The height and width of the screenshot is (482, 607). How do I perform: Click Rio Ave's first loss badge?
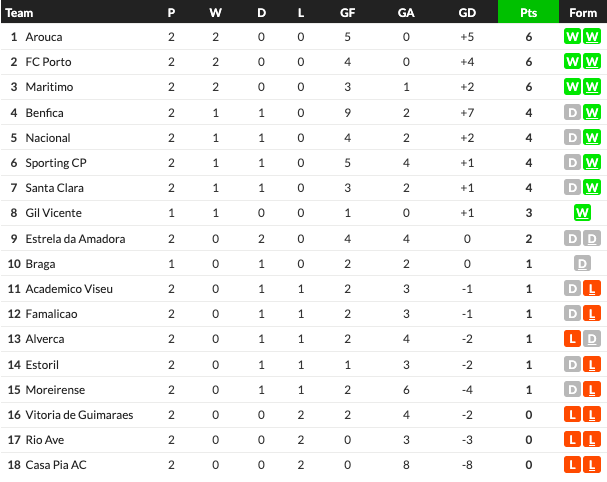tap(572, 439)
